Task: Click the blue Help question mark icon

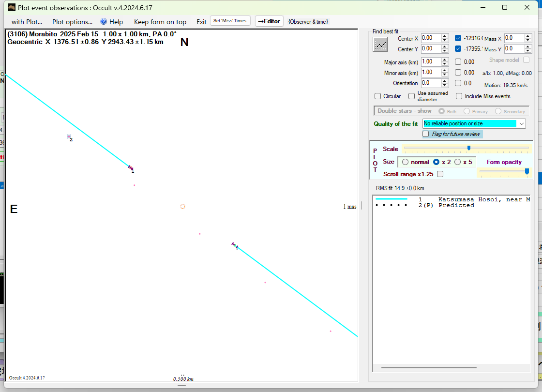Action: (x=104, y=22)
